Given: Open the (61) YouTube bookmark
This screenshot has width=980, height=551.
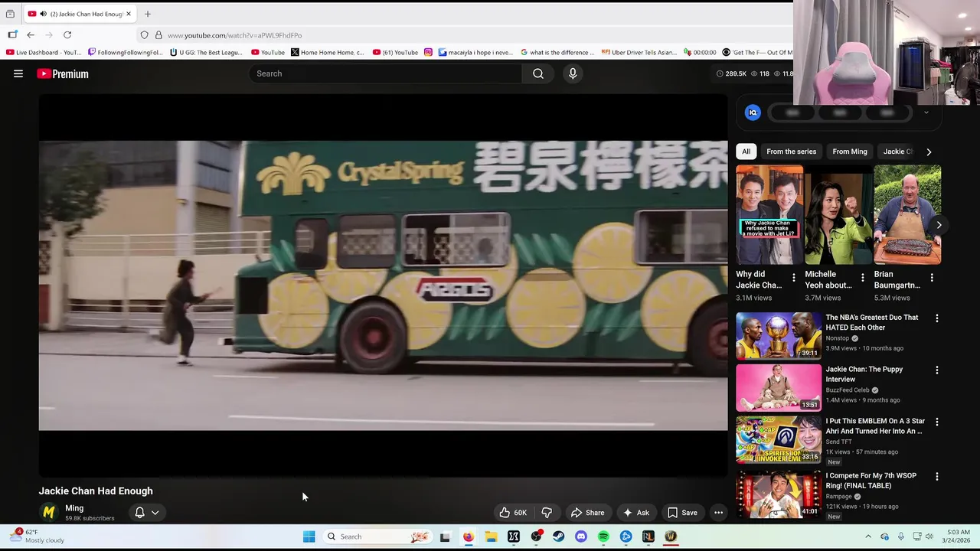Looking at the screenshot, I should 395,52.
